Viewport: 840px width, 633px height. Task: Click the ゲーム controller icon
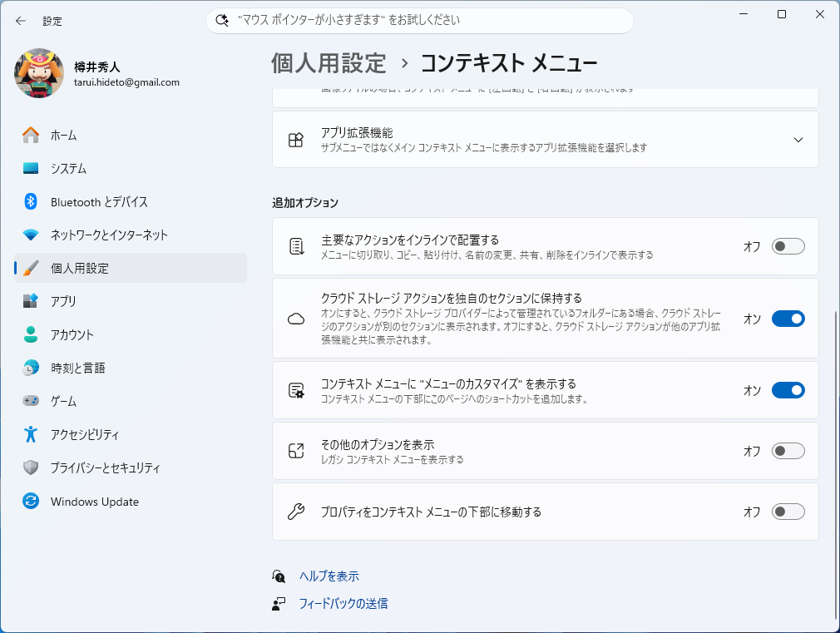tap(31, 400)
